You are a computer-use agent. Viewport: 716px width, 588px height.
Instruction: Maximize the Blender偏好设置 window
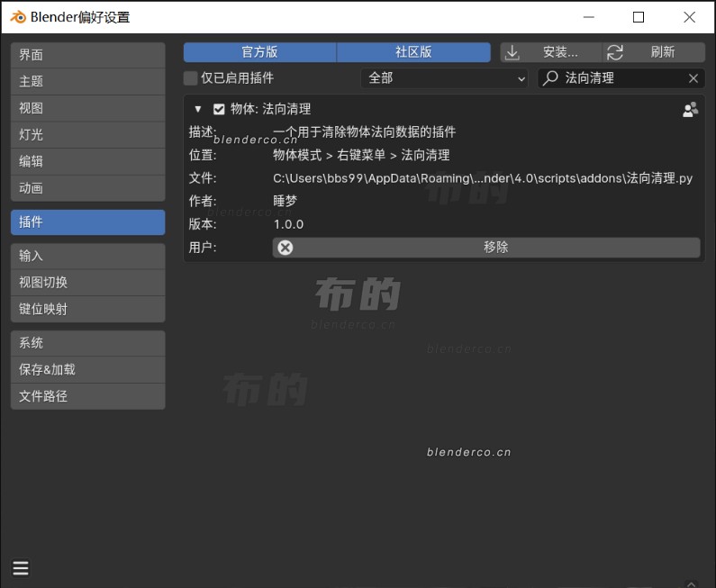639,17
